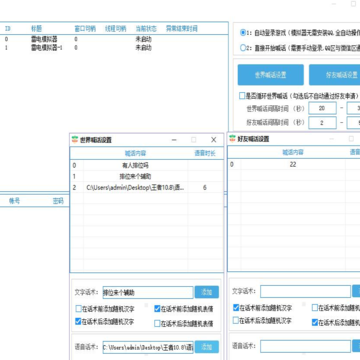Focus the 文字话术 field containing 排位来个辅助
Screen dimensions: 360x360
148,292
